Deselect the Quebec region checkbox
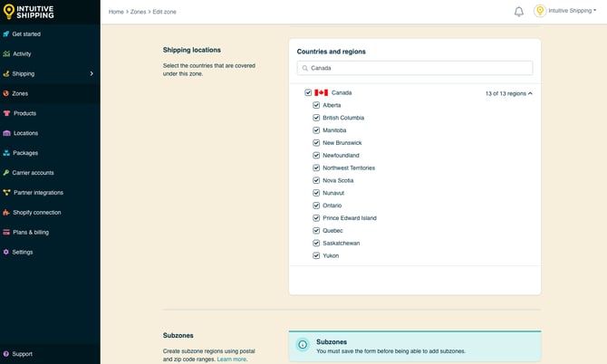607x364 pixels. click(x=316, y=231)
